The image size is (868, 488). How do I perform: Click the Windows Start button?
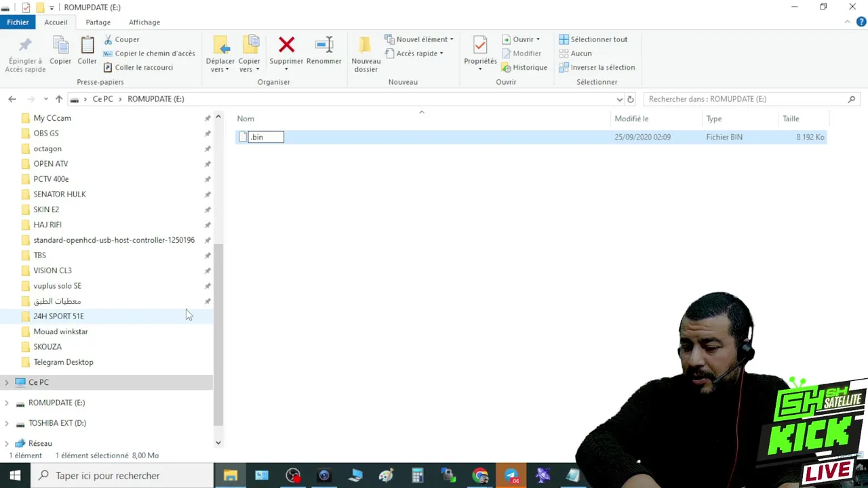pos(15,476)
